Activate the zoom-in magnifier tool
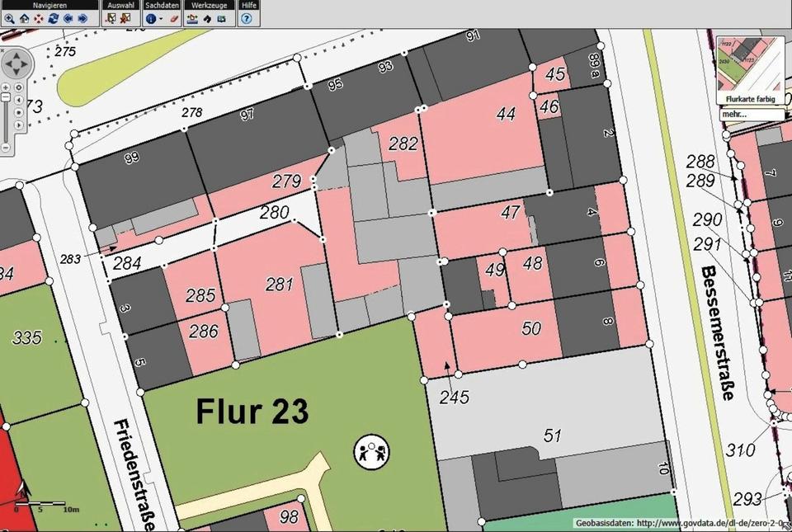Image resolution: width=792 pixels, height=532 pixels. [9, 17]
